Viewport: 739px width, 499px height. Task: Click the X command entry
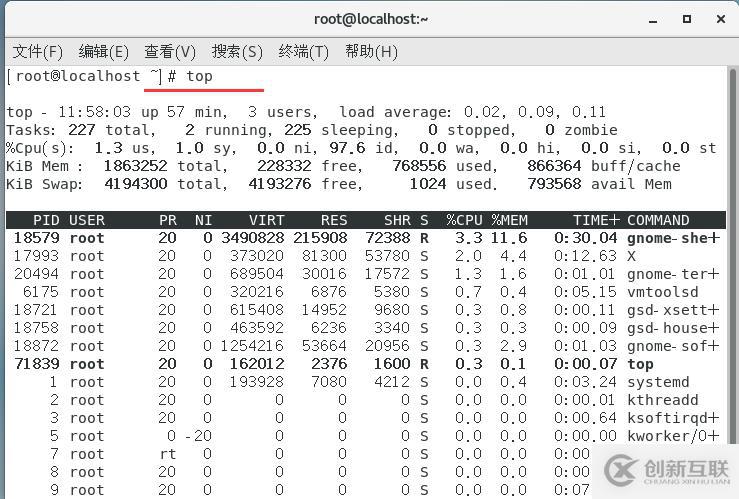coord(632,256)
